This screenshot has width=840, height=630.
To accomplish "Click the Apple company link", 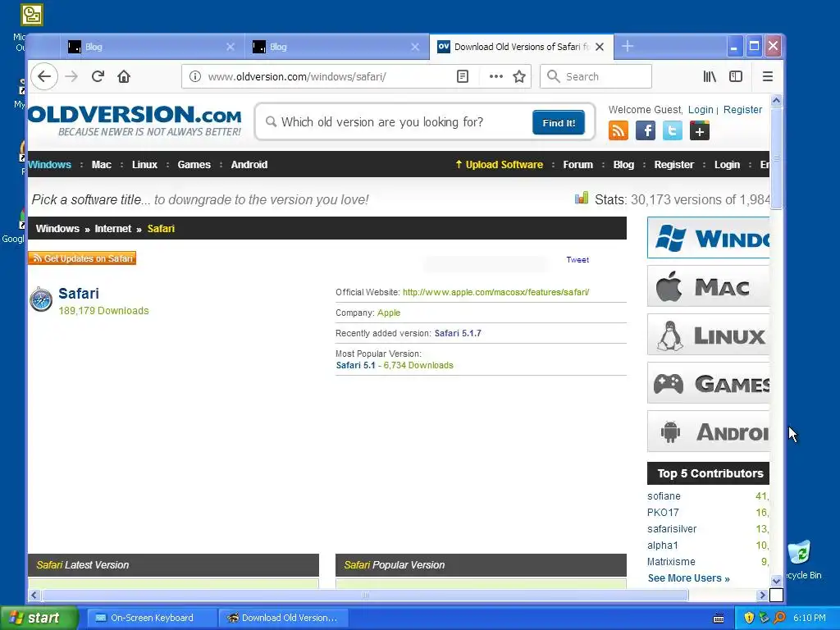I will click(389, 313).
